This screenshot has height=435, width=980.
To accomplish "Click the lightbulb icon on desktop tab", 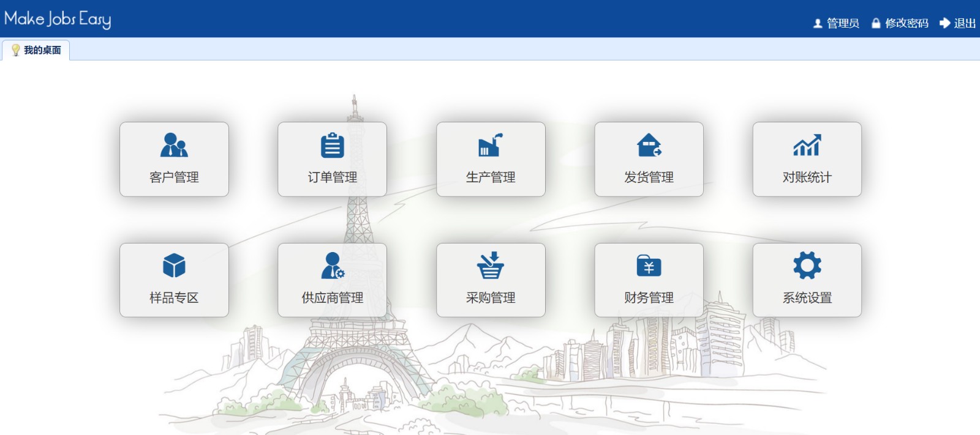I will tap(16, 50).
